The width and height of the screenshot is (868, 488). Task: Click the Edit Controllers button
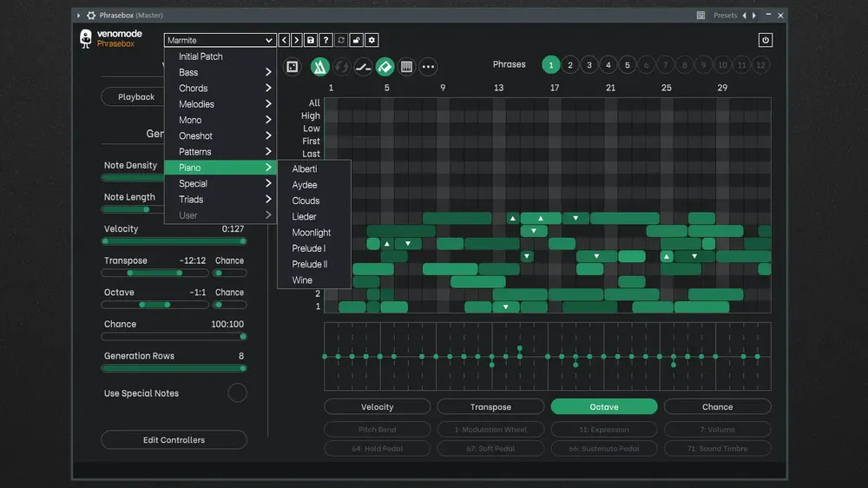click(174, 440)
